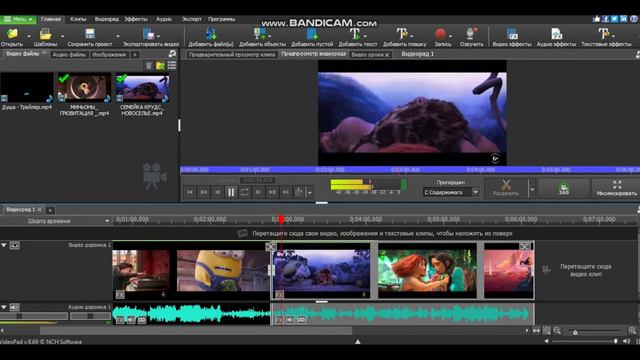Pause playback in preview
The height and width of the screenshot is (360, 640).
231,192
